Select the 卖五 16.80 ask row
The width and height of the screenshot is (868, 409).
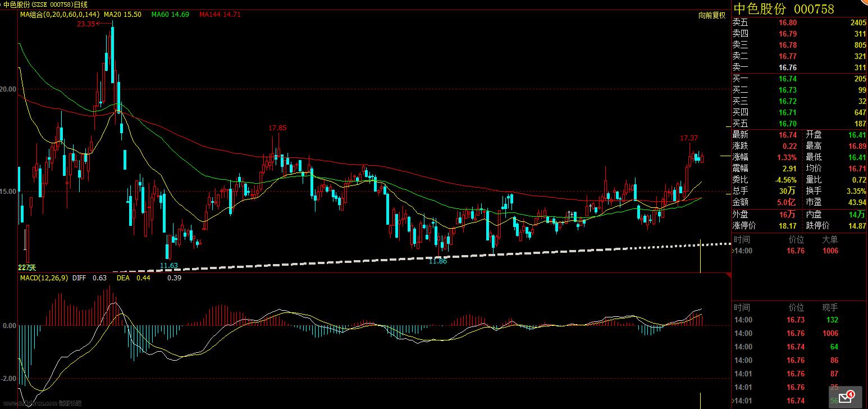click(x=800, y=22)
